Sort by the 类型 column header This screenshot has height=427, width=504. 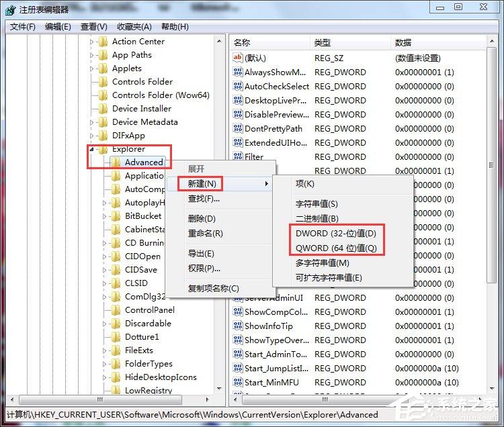[351, 42]
